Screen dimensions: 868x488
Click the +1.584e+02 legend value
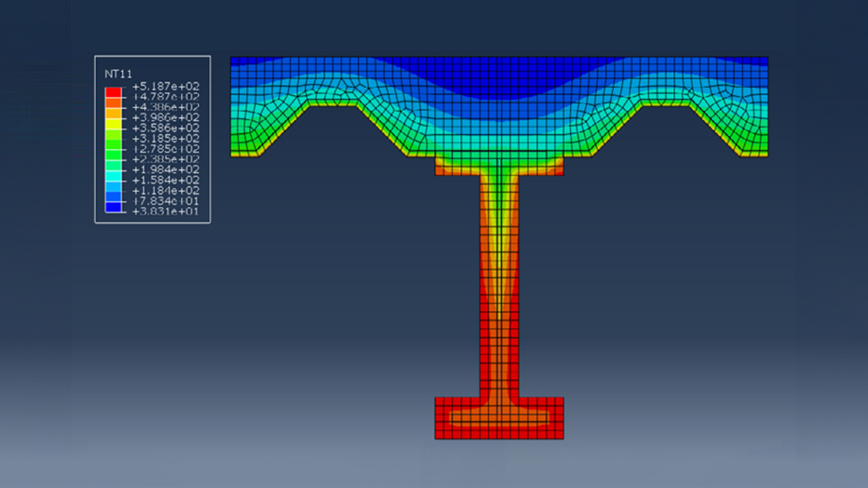pos(164,181)
